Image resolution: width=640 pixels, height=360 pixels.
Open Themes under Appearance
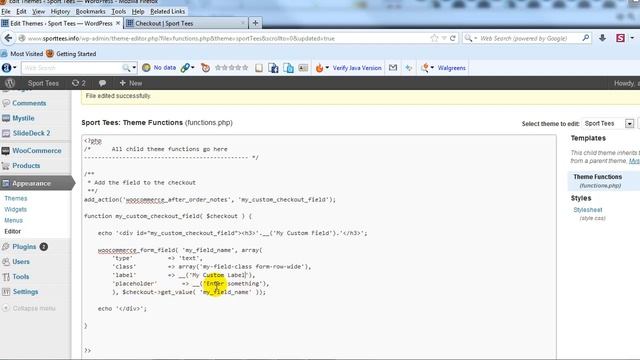click(16, 198)
